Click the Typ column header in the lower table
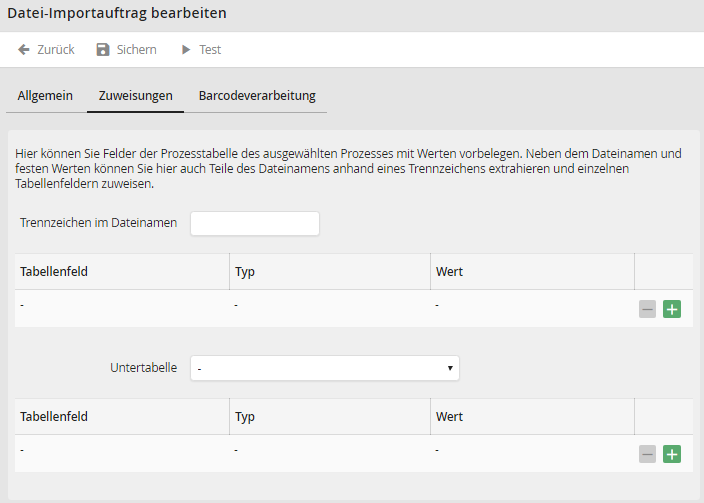The image size is (704, 503). [245, 417]
